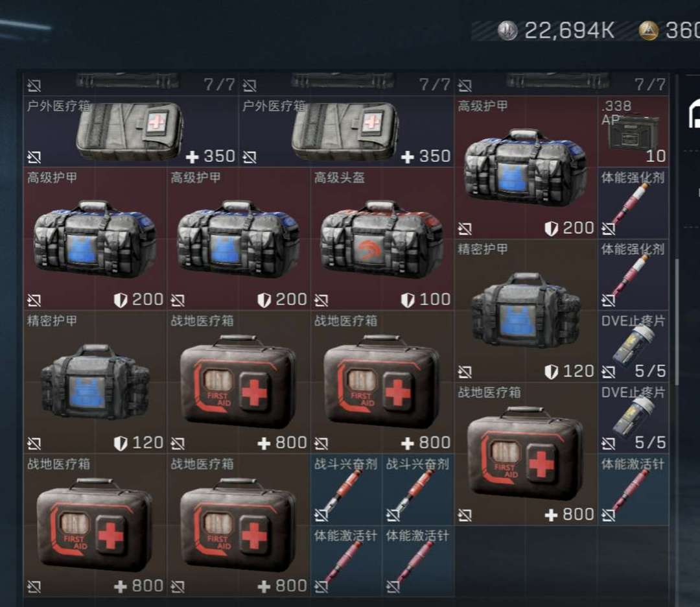The image size is (700, 607).
Task: Select DVE止疼片 bottle directly above 体能激活针
Action: (633, 418)
